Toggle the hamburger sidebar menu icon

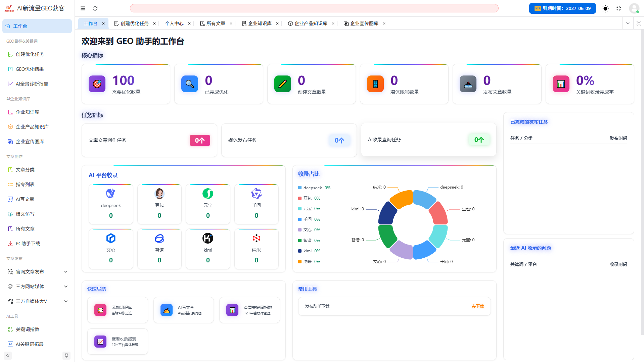coord(83,8)
